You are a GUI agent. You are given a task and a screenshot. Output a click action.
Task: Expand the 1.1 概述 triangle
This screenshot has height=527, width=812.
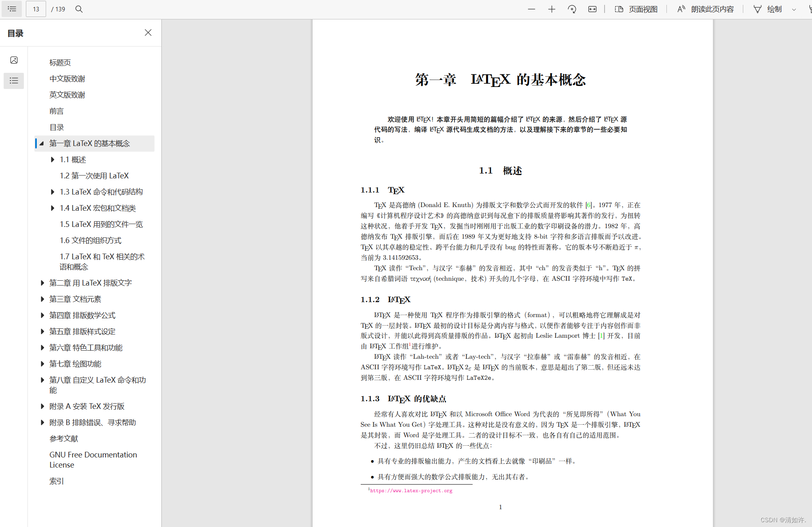tap(52, 159)
